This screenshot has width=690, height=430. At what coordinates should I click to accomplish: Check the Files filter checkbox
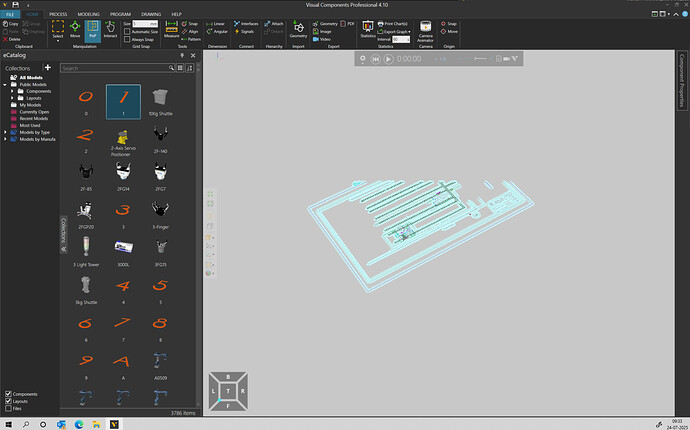point(8,408)
